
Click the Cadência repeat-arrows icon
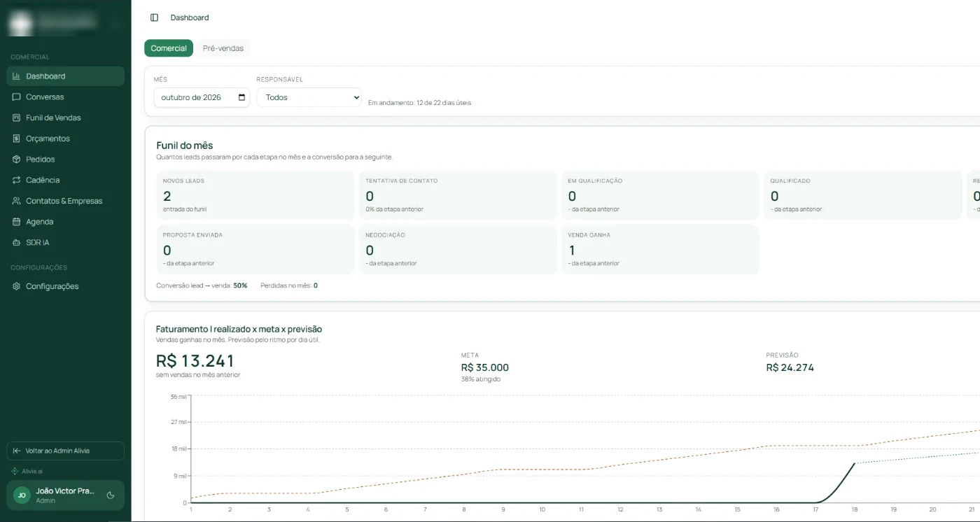click(17, 180)
